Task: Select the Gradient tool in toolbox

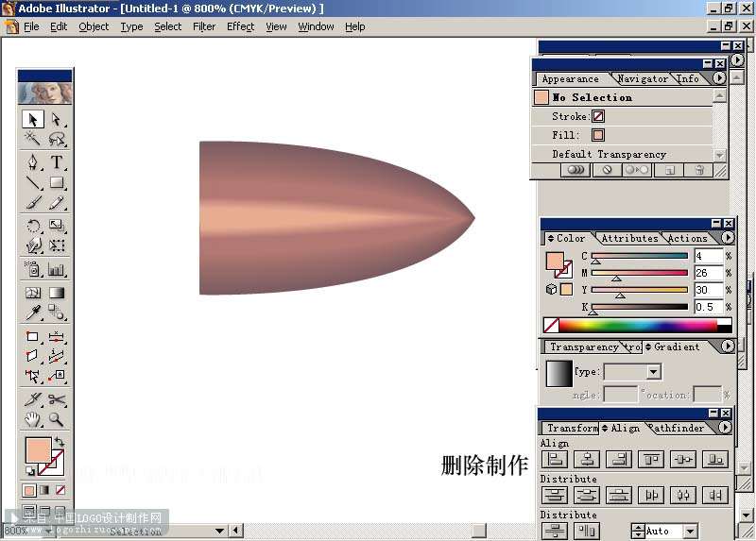Action: 57,293
